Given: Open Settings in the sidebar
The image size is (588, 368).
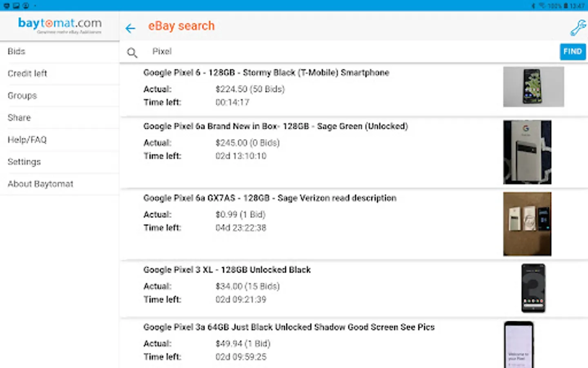Looking at the screenshot, I should click(x=60, y=162).
